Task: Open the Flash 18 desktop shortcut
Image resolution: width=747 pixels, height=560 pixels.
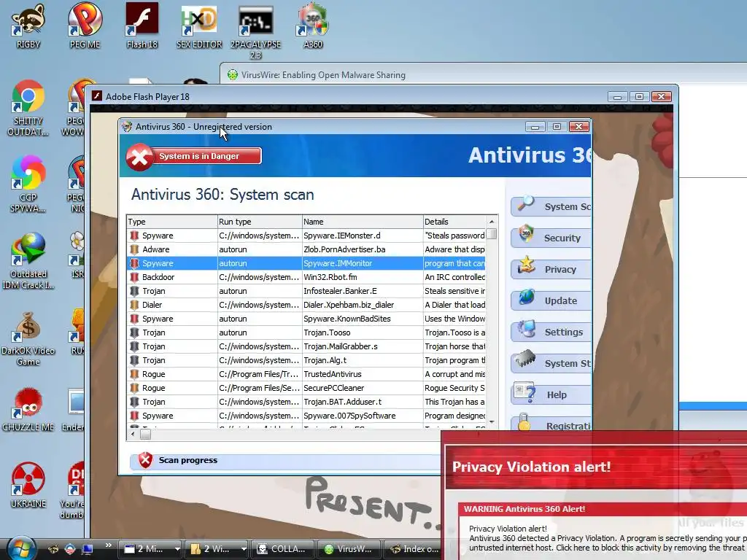Action: [142, 26]
